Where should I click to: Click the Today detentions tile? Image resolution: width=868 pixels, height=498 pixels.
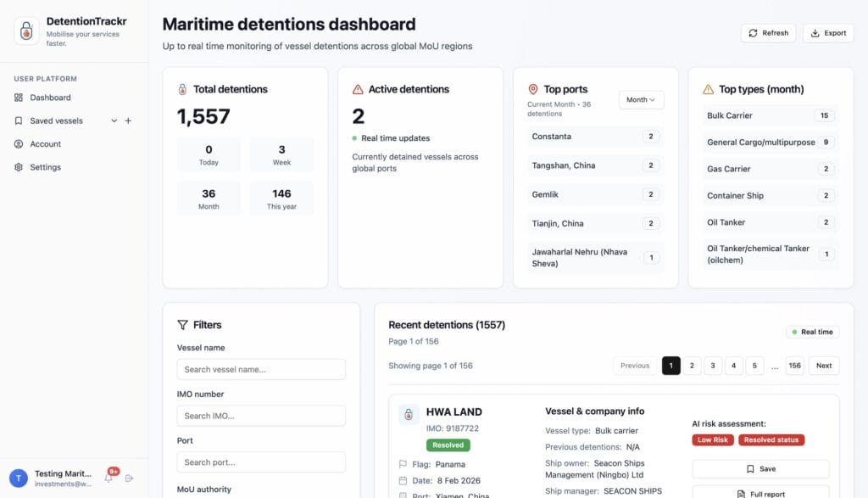[x=209, y=154]
